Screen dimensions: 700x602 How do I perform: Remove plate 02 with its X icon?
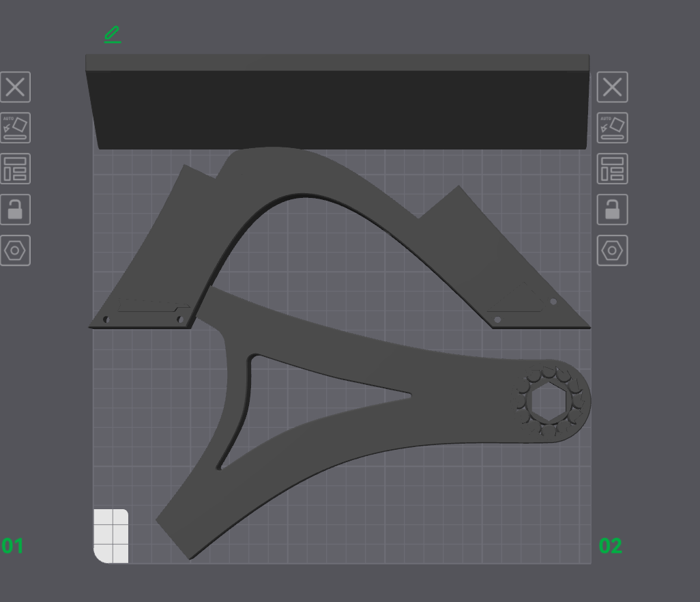click(612, 87)
